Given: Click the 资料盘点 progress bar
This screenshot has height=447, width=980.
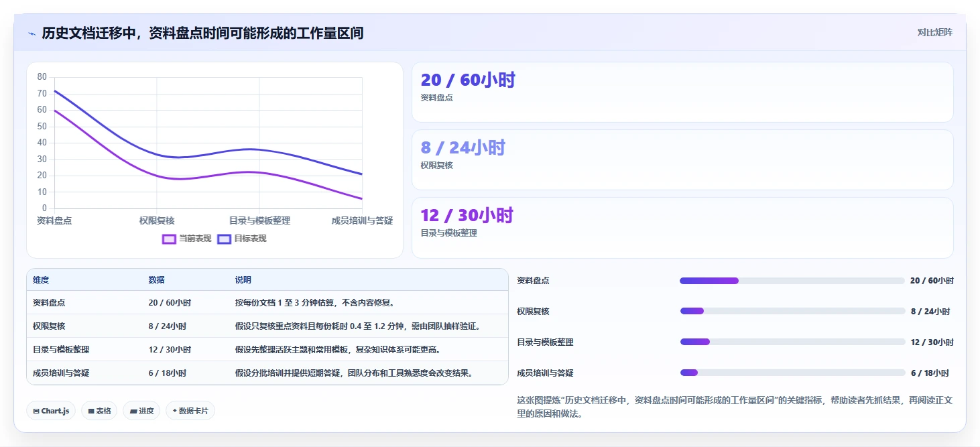Looking at the screenshot, I should (792, 281).
